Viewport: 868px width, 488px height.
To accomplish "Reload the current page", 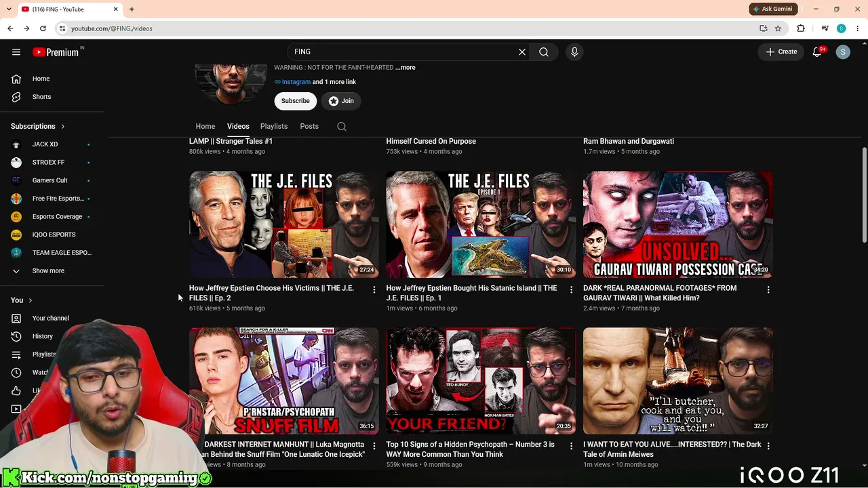I will tap(43, 28).
